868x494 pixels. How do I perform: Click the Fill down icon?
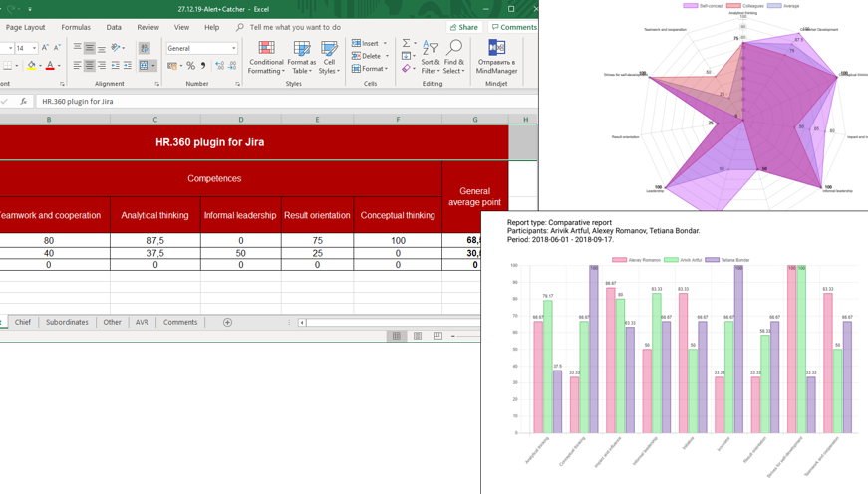[406, 56]
